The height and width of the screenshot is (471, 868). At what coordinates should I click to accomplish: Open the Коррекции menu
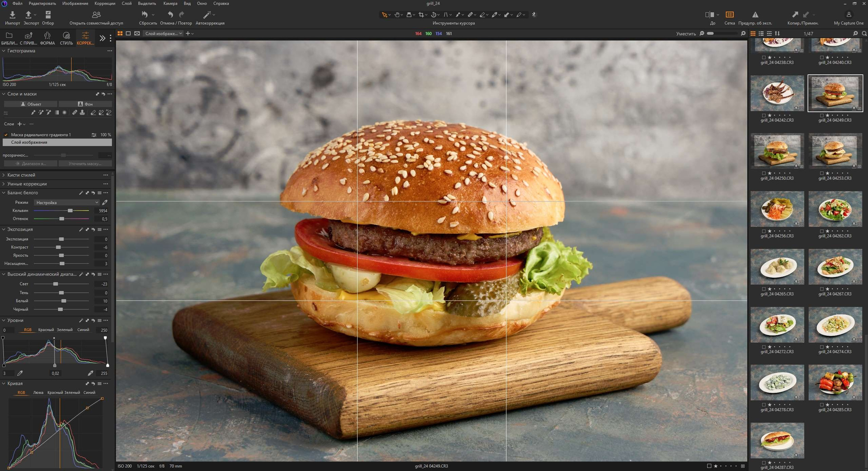(x=104, y=3)
